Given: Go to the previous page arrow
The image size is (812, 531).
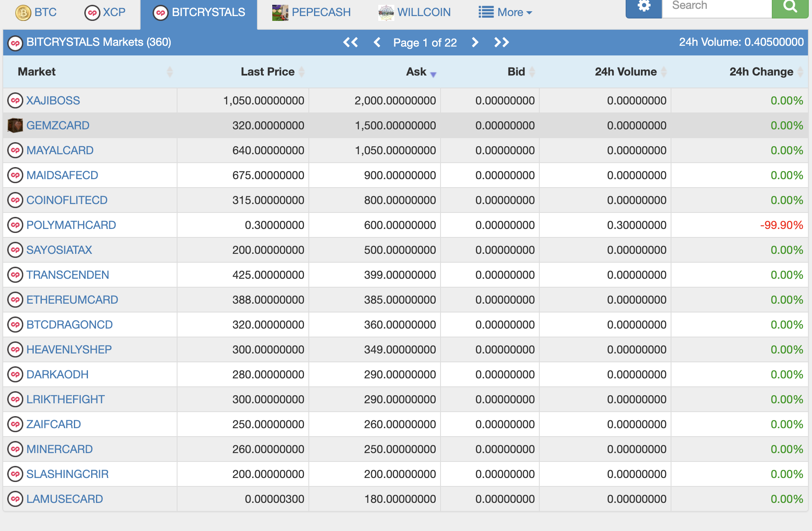Looking at the screenshot, I should [x=377, y=42].
